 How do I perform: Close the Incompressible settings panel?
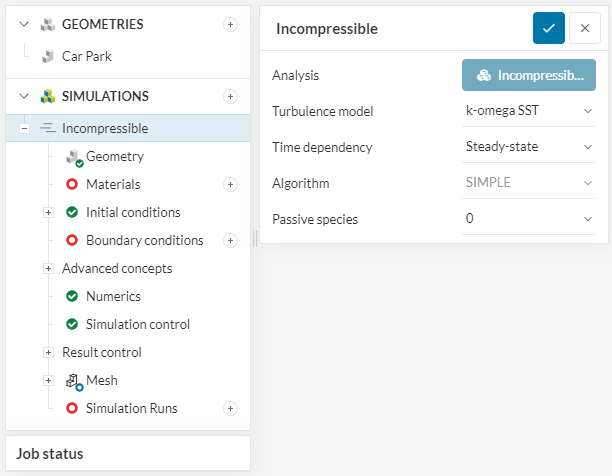click(x=584, y=29)
